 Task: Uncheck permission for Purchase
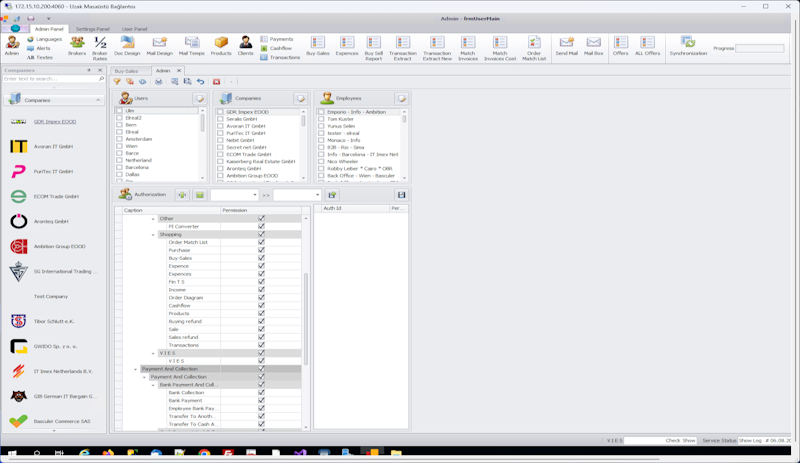[x=261, y=250]
